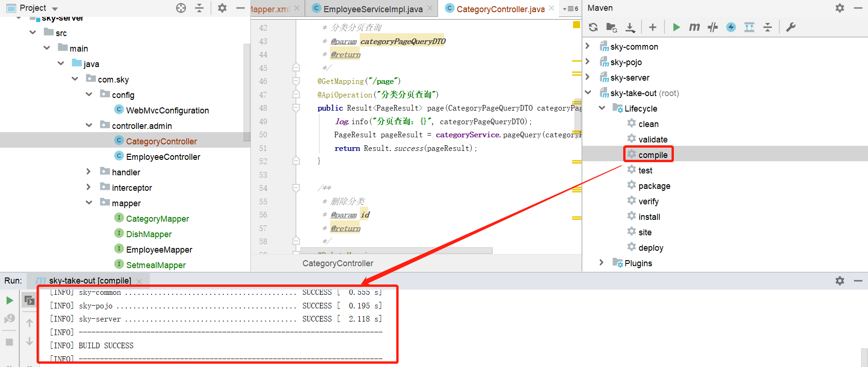Viewport: 868px width, 367px height.
Task: Rerun compile in Run panel
Action: [x=9, y=300]
